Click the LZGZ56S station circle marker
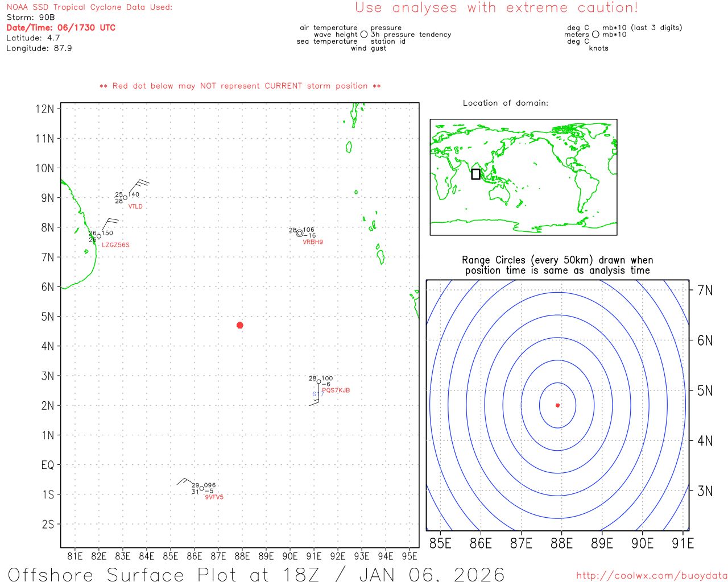The width and height of the screenshot is (728, 582). pyautogui.click(x=99, y=236)
